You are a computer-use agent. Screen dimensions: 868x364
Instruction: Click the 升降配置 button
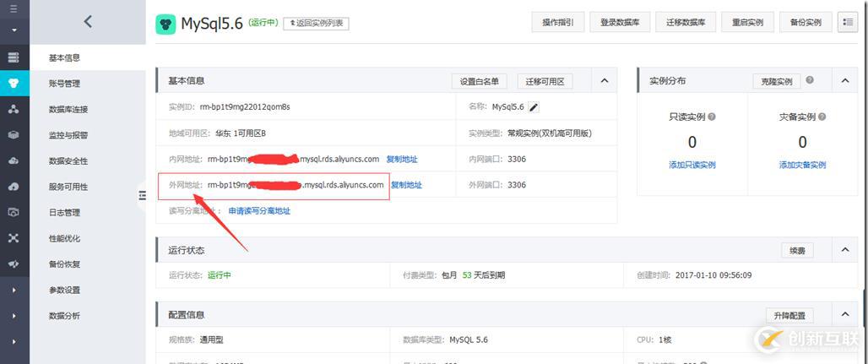click(x=789, y=315)
